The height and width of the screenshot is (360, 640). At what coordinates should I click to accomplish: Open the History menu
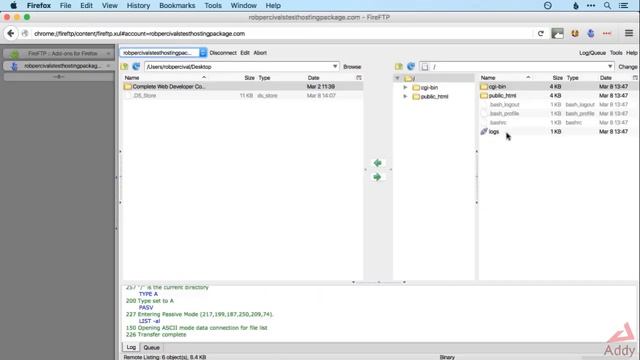[x=138, y=6]
